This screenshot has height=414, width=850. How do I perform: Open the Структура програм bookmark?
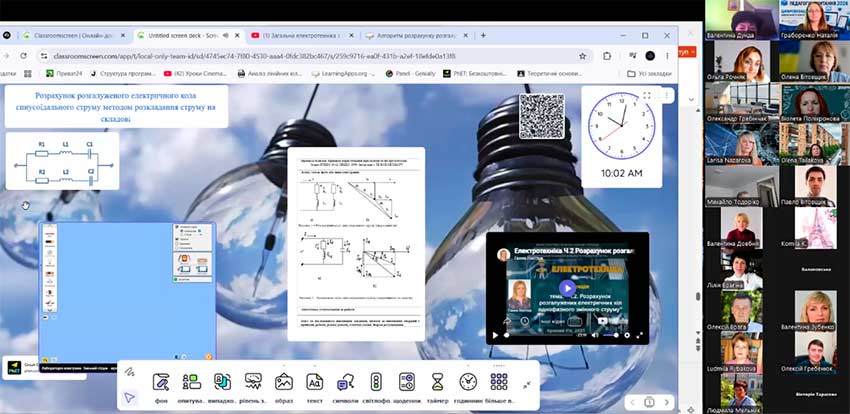coord(123,74)
